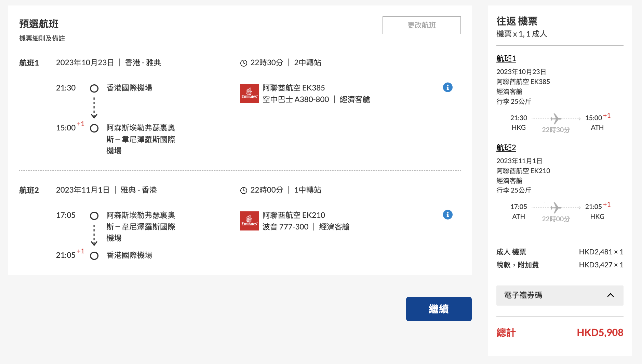
Task: Click info icon for flight EK210
Action: (x=447, y=215)
